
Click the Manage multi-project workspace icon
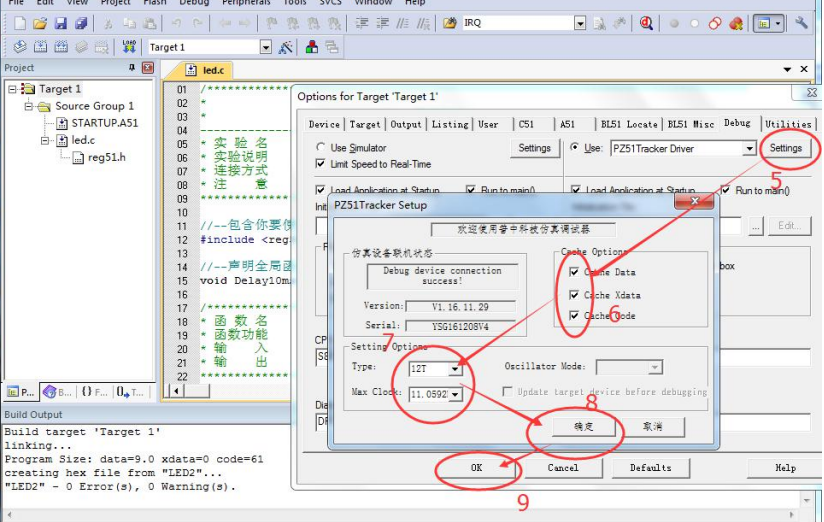point(332,47)
